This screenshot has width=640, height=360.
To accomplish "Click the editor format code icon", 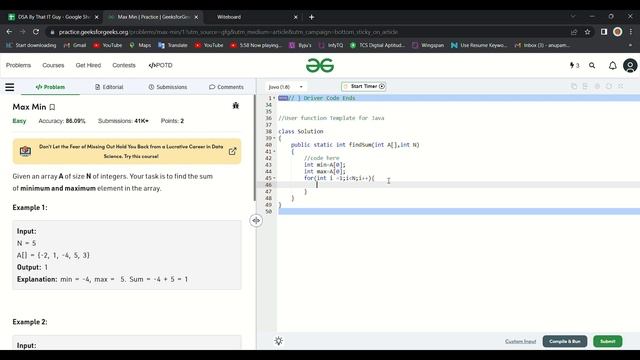I will click(x=585, y=86).
